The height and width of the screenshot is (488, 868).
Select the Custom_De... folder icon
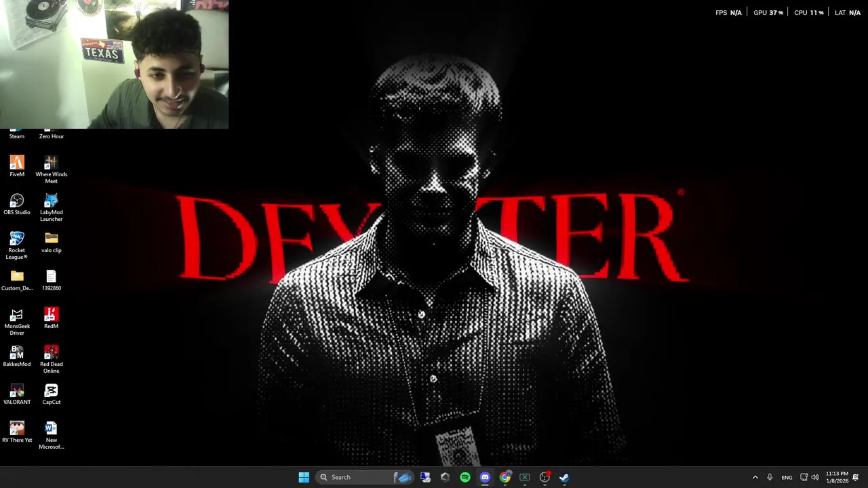[17, 280]
